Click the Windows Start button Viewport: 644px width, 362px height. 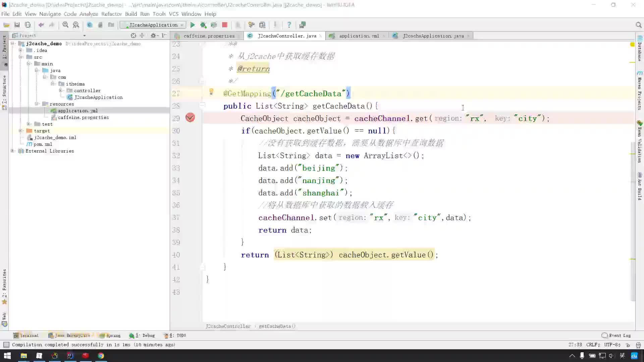click(7, 356)
